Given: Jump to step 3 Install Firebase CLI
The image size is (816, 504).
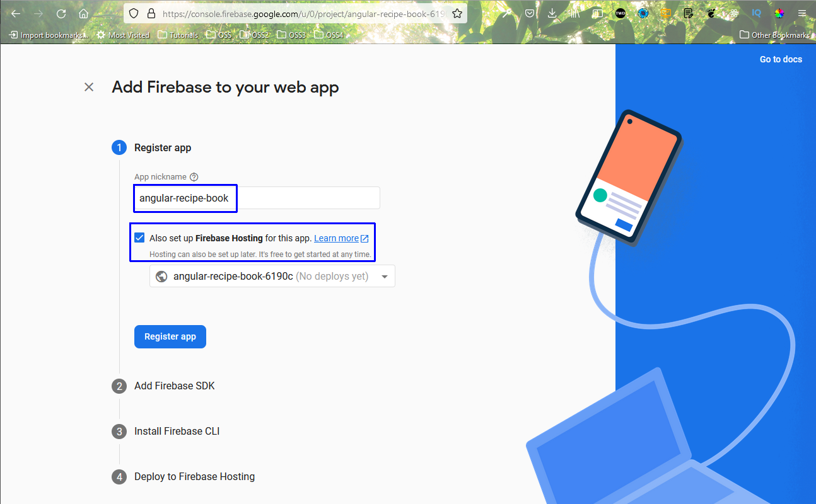Looking at the screenshot, I should coord(166,431).
